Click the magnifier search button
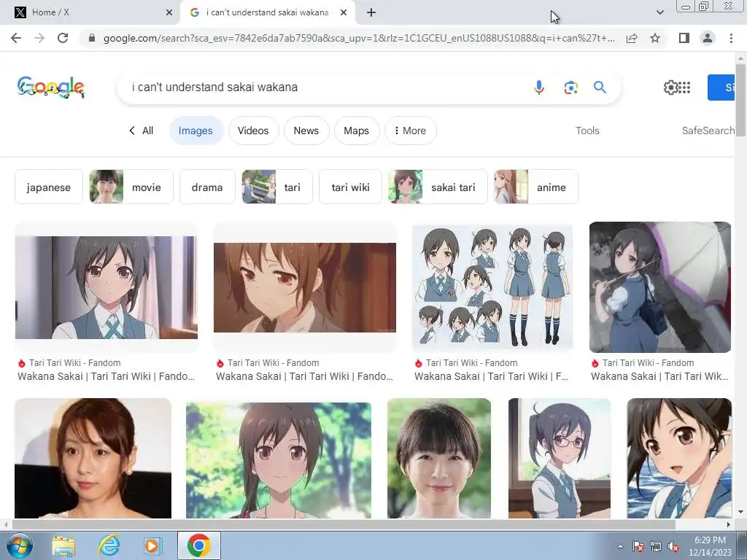Image resolution: width=747 pixels, height=560 pixels. point(600,87)
